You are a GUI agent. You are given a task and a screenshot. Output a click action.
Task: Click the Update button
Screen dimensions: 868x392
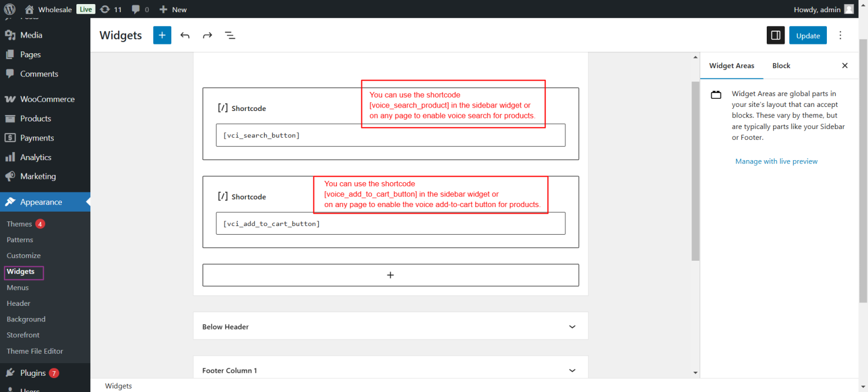pos(808,35)
